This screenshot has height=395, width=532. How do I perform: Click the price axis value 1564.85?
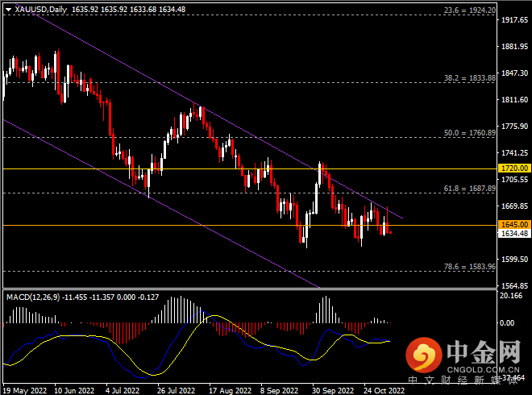coord(515,285)
